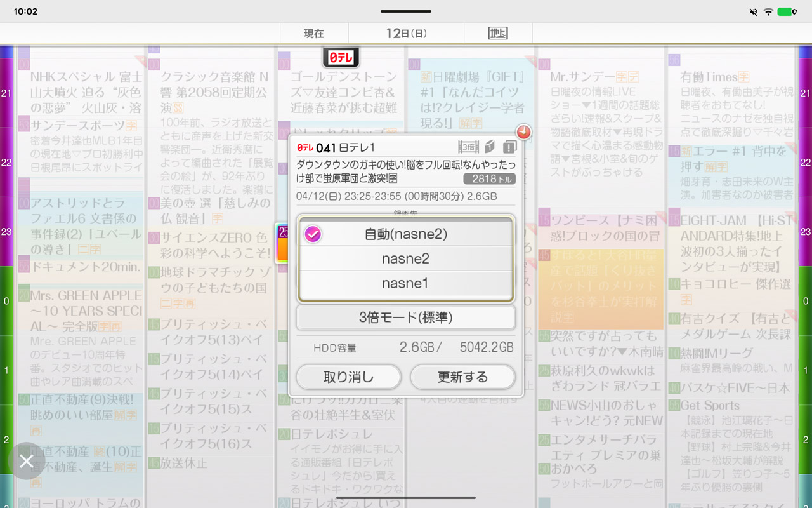Click the nasne disc storage icon labeled 1
This screenshot has width=812, height=508.
489,147
